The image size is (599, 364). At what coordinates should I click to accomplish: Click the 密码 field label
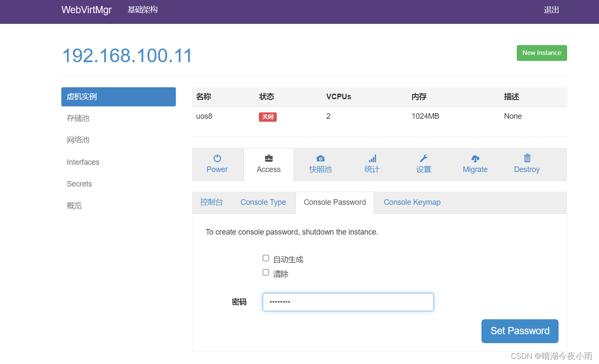coord(239,302)
